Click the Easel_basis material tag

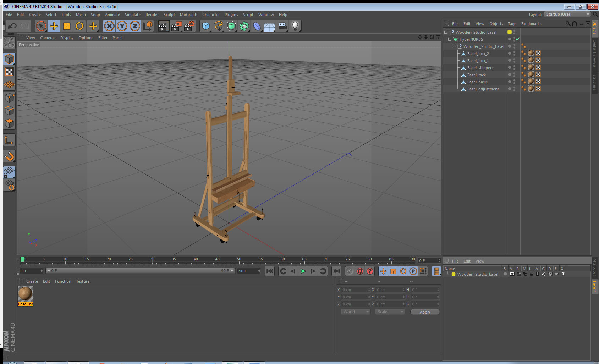click(531, 82)
